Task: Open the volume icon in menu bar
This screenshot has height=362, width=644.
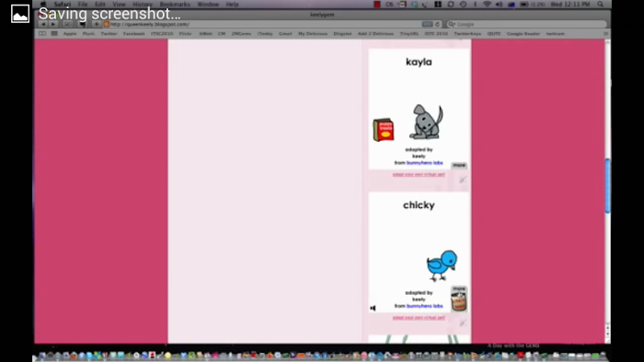Action: [499, 4]
